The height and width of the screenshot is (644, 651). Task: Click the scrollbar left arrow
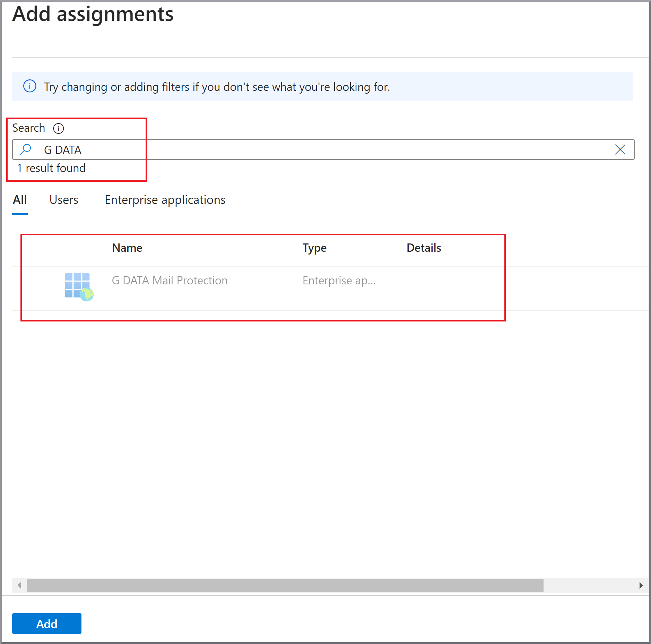(19, 585)
